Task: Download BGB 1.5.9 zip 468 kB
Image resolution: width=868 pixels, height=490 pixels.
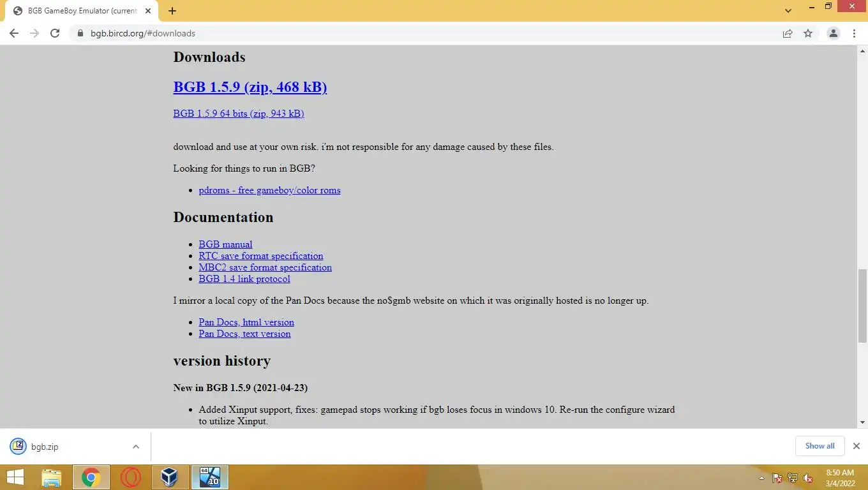Action: (250, 87)
